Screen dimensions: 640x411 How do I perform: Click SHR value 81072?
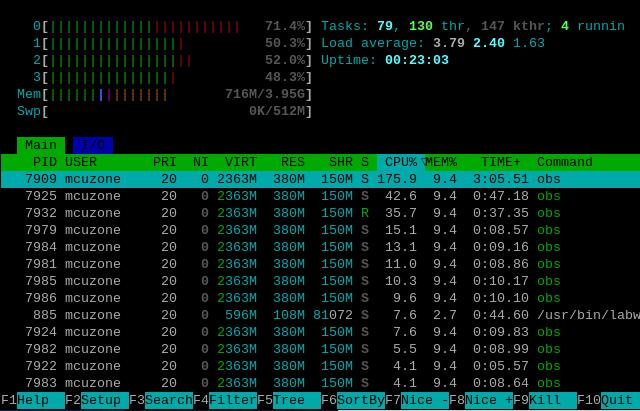[x=333, y=315]
